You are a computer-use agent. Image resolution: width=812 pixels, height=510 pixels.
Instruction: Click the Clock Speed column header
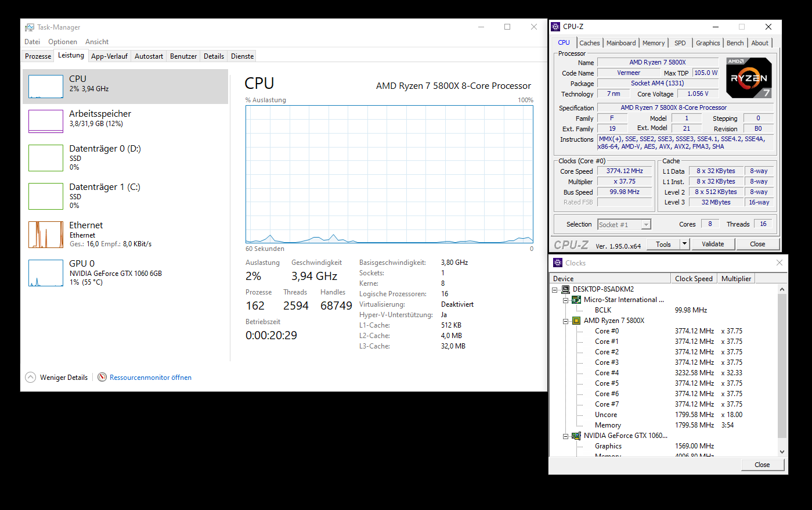pyautogui.click(x=694, y=279)
